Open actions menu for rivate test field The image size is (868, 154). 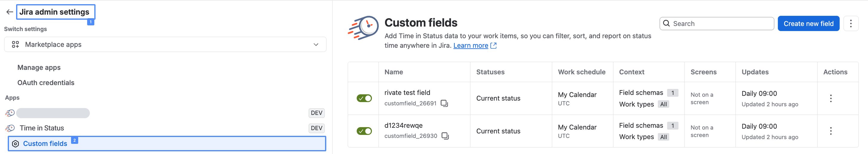831,98
